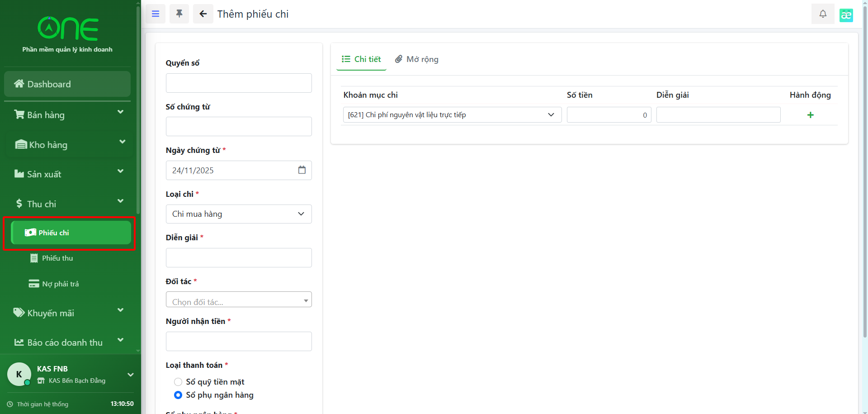Viewport: 868px width, 414px height.
Task: Click the user avatar icon top right
Action: [846, 15]
